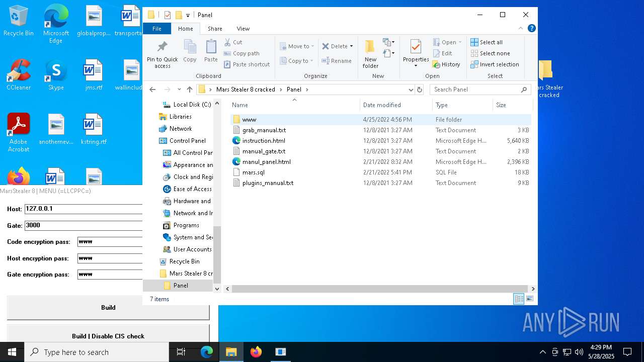Screen dimensions: 644x362
Task: Switch to large icons view layout
Action: 530,299
